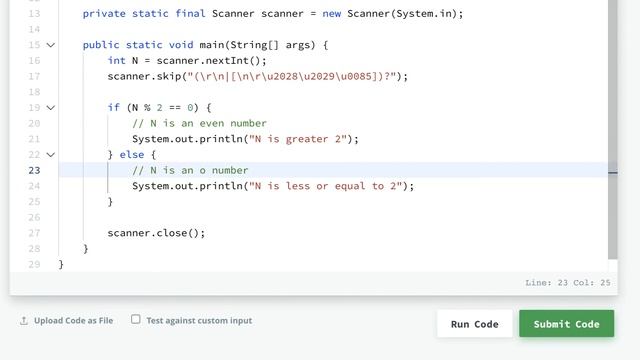Click the 'N is an o number' comment

click(x=190, y=170)
